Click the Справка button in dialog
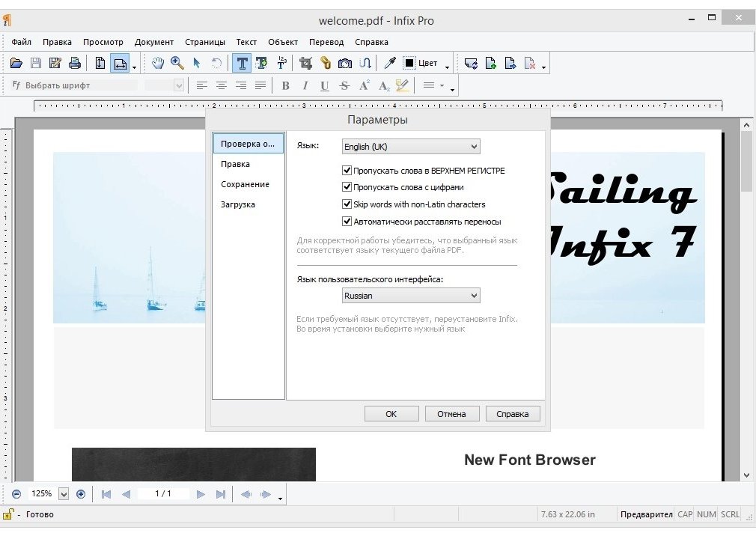 tap(513, 414)
